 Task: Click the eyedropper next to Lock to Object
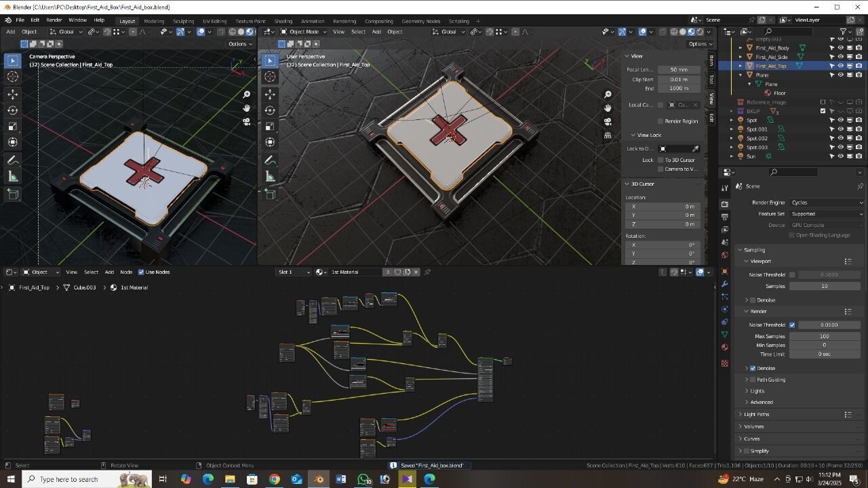point(695,149)
